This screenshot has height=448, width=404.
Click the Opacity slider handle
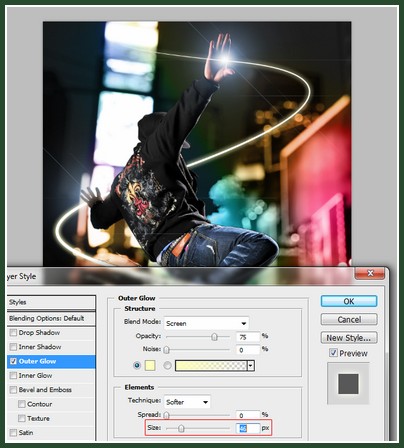214,337
